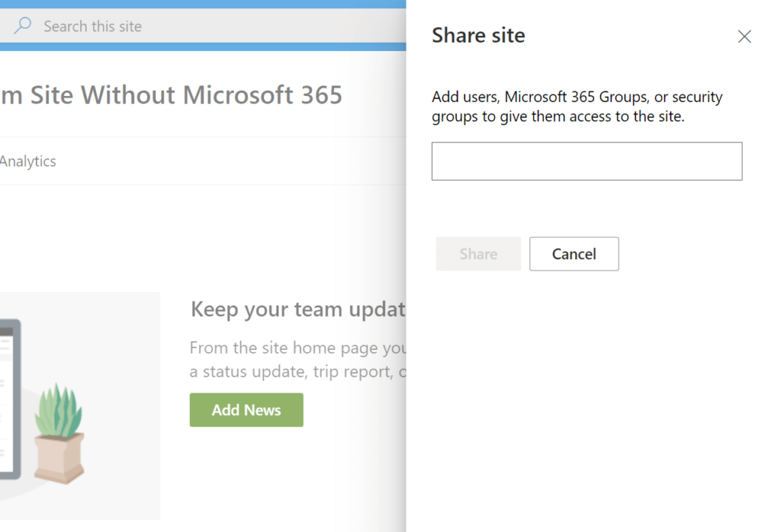Click the disabled Share button
Viewport: 768px width, 532px height.
tap(478, 254)
